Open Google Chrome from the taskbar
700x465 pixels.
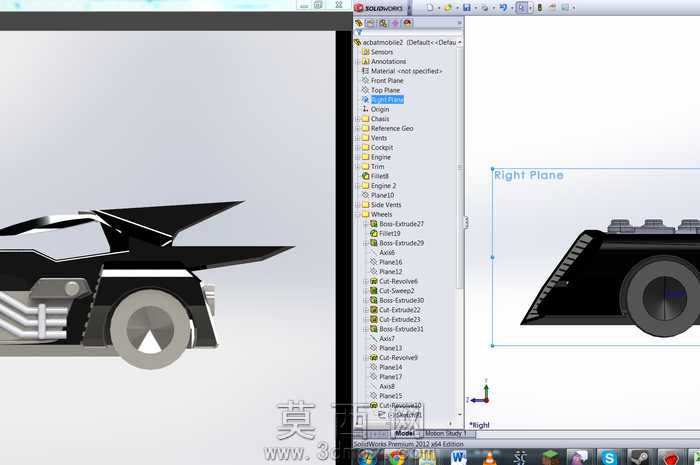coord(396,457)
